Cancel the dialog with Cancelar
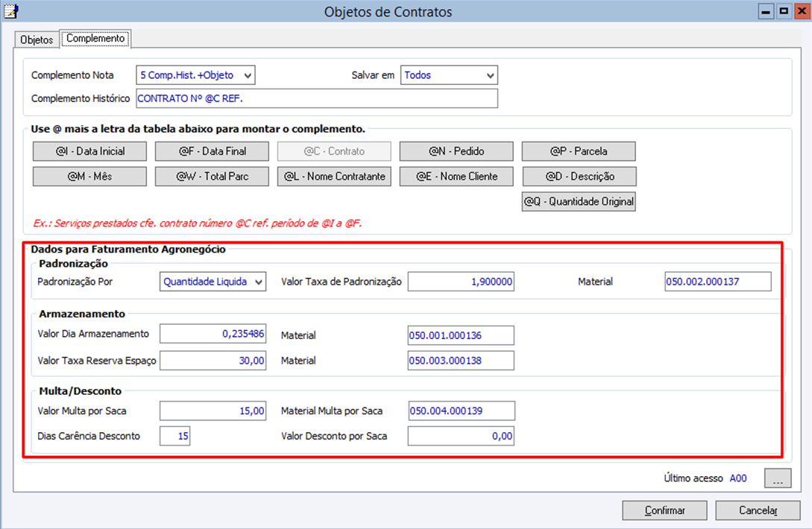Image resolution: width=812 pixels, height=529 pixels. tap(758, 510)
